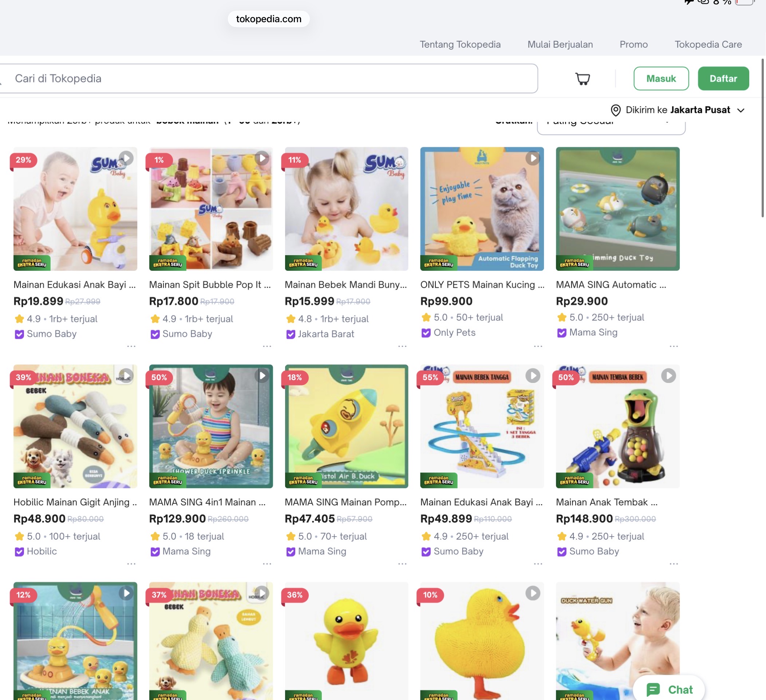Click the official store badge beside Hobilic
Screen dimensions: 766x700
[19, 551]
